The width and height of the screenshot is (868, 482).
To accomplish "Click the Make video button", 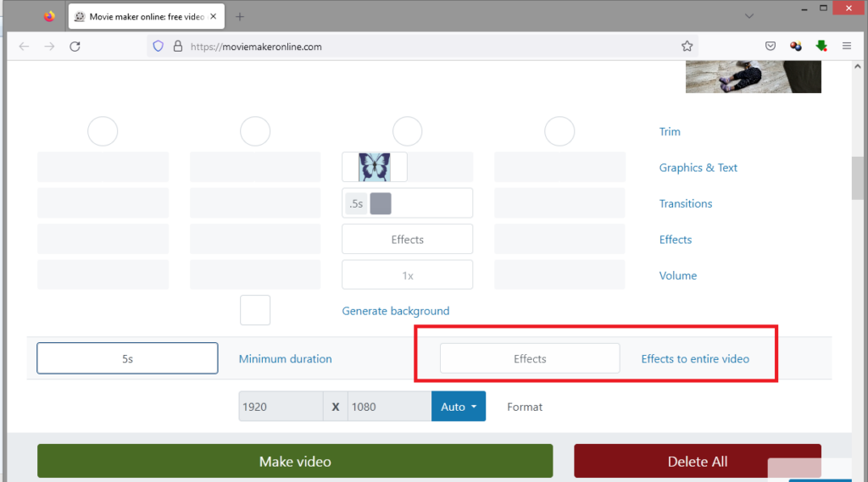I will (295, 462).
